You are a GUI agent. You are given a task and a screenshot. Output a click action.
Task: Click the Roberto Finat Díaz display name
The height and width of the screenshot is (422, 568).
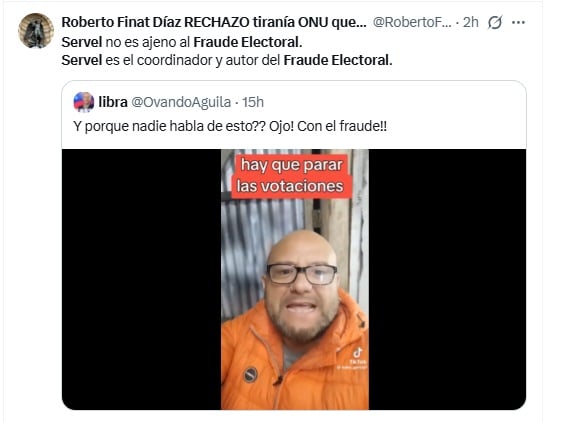[x=214, y=22]
